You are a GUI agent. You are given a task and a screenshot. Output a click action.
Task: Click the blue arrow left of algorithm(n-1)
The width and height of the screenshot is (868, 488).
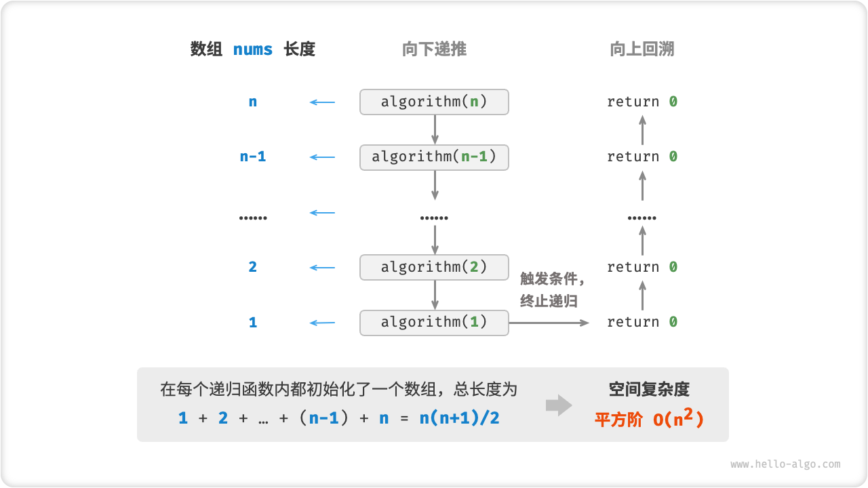click(322, 157)
